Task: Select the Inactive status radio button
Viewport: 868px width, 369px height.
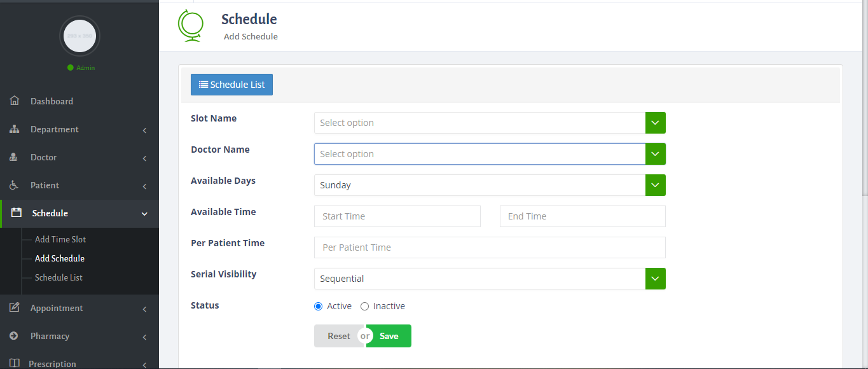Action: tap(364, 306)
